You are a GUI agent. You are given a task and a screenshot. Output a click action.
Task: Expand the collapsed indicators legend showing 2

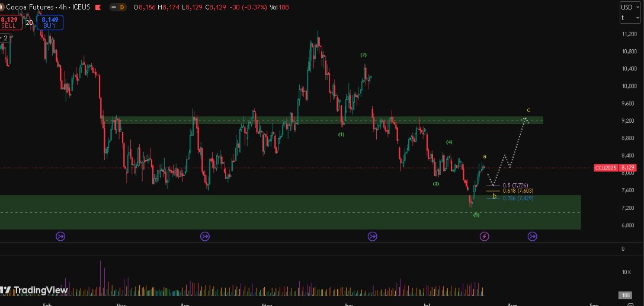coord(5,38)
